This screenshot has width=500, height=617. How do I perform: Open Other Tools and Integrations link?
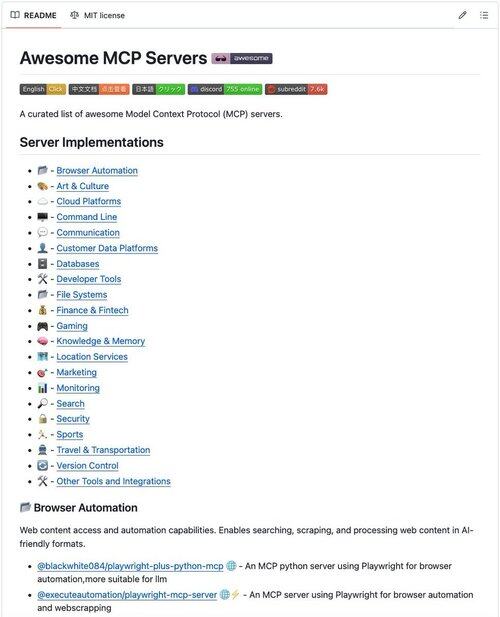coord(113,481)
